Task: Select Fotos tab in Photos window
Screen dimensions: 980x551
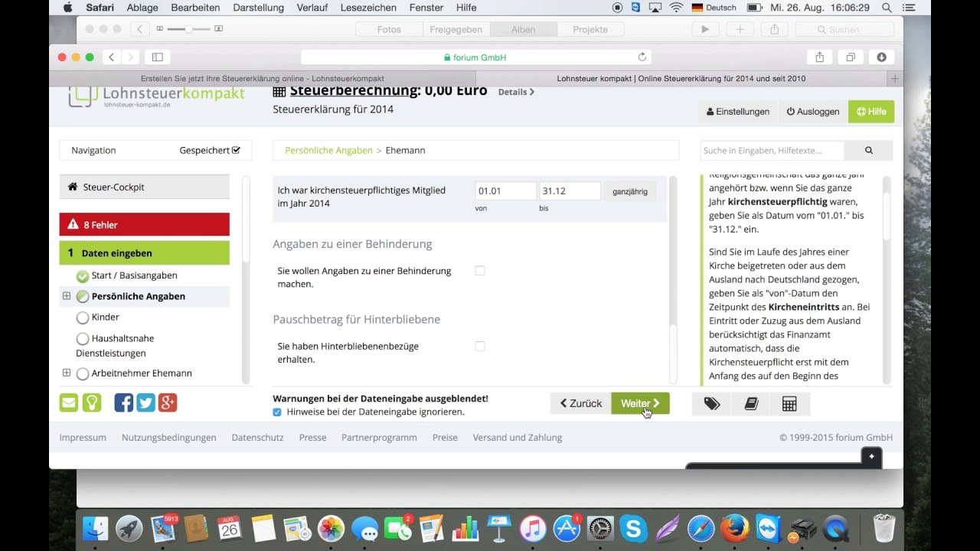Action: point(389,29)
